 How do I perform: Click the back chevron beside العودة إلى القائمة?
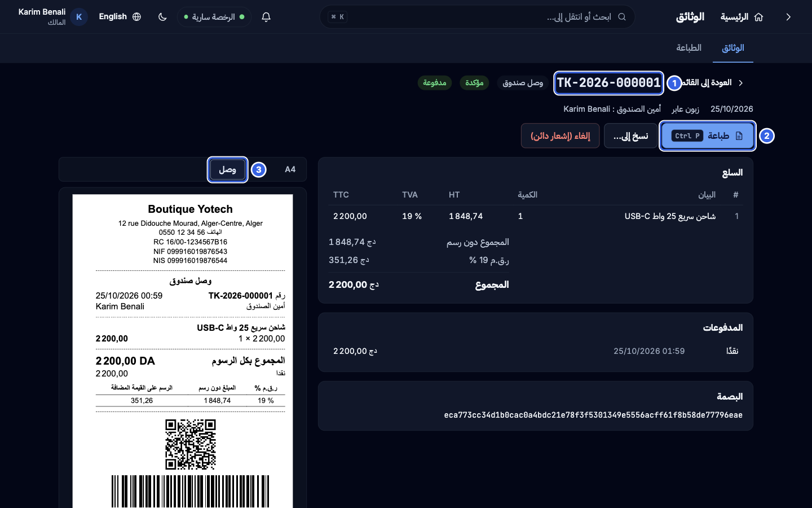pyautogui.click(x=741, y=83)
